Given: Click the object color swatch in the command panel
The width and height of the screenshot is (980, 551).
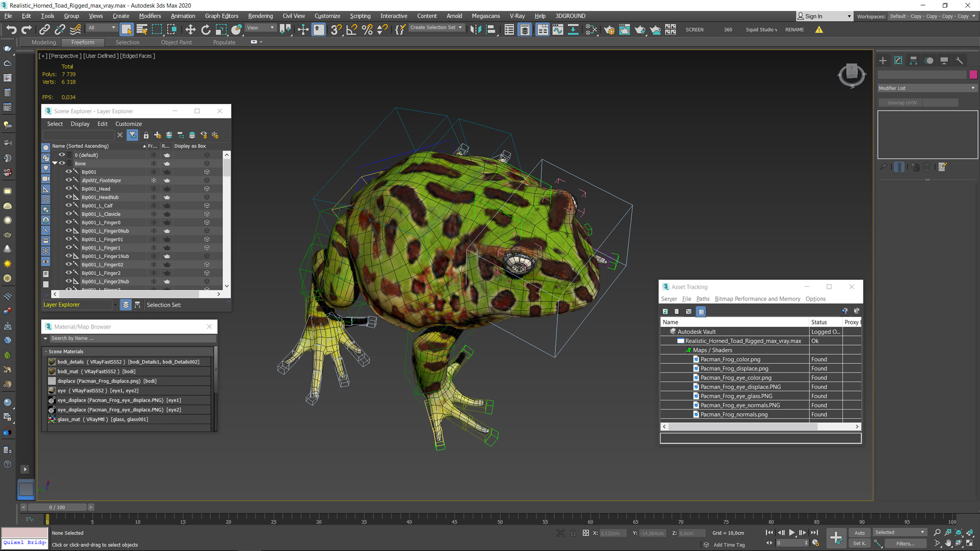Looking at the screenshot, I should [973, 74].
